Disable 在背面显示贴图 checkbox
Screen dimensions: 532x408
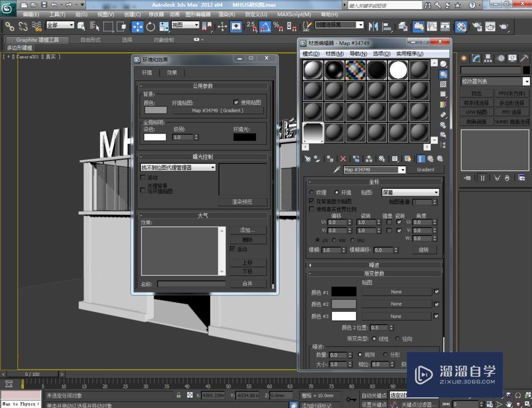point(312,201)
